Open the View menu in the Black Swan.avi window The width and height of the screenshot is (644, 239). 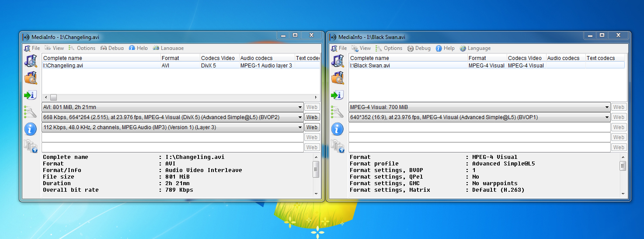click(361, 48)
